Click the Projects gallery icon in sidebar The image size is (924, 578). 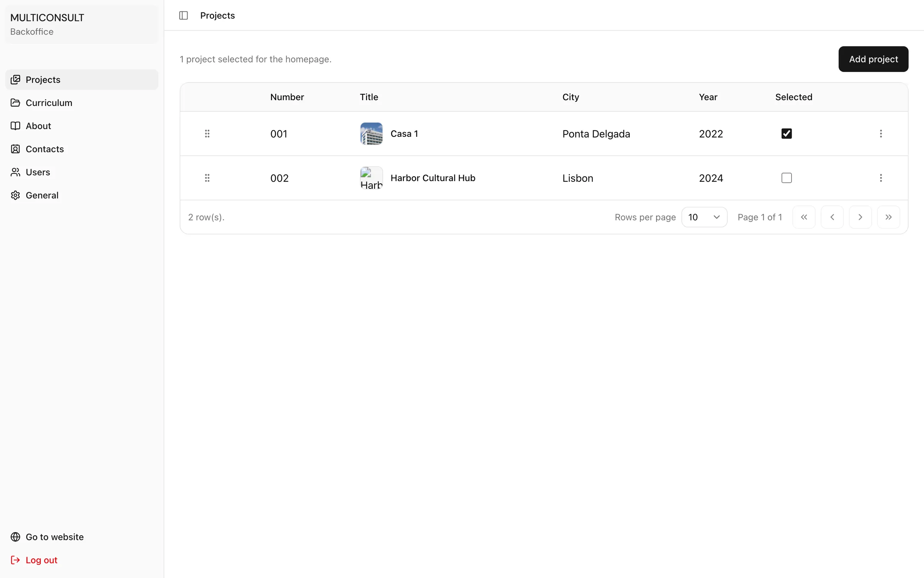[x=15, y=80]
